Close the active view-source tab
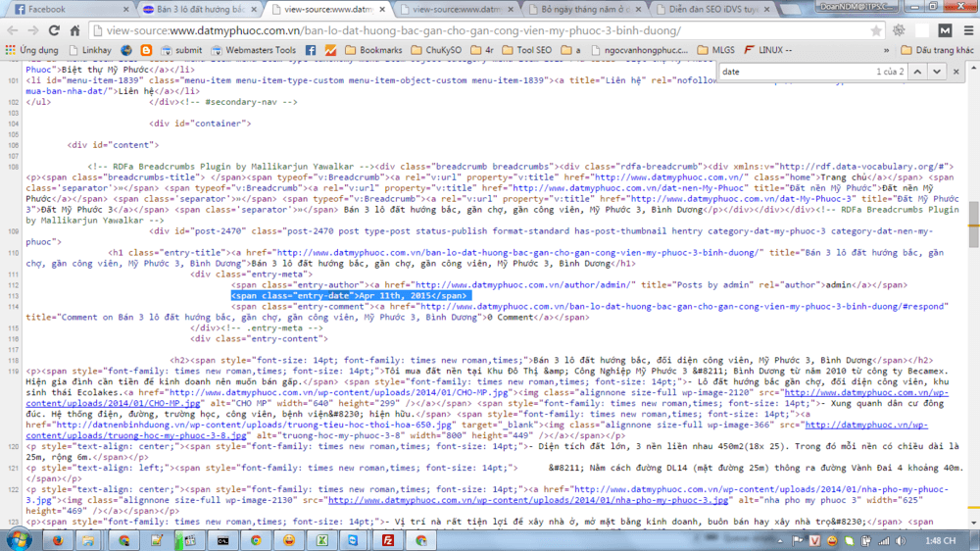Screen dimensions: 980x551 [x=382, y=10]
